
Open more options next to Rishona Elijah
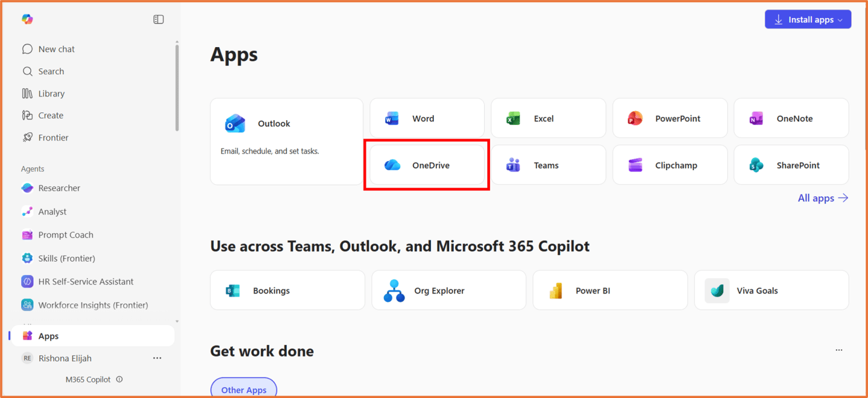pyautogui.click(x=157, y=358)
